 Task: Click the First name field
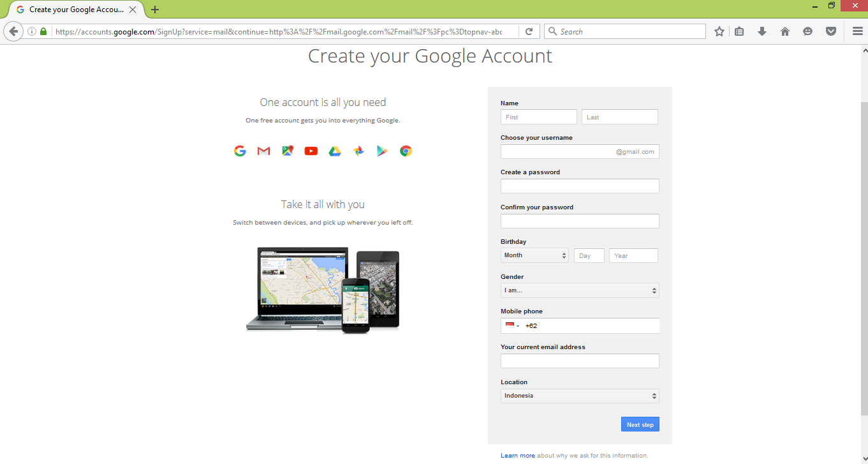coord(539,117)
